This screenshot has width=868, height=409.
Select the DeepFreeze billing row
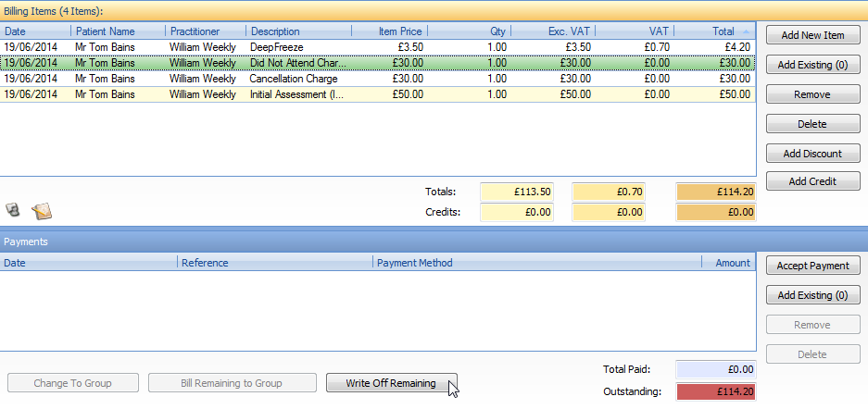tap(378, 47)
